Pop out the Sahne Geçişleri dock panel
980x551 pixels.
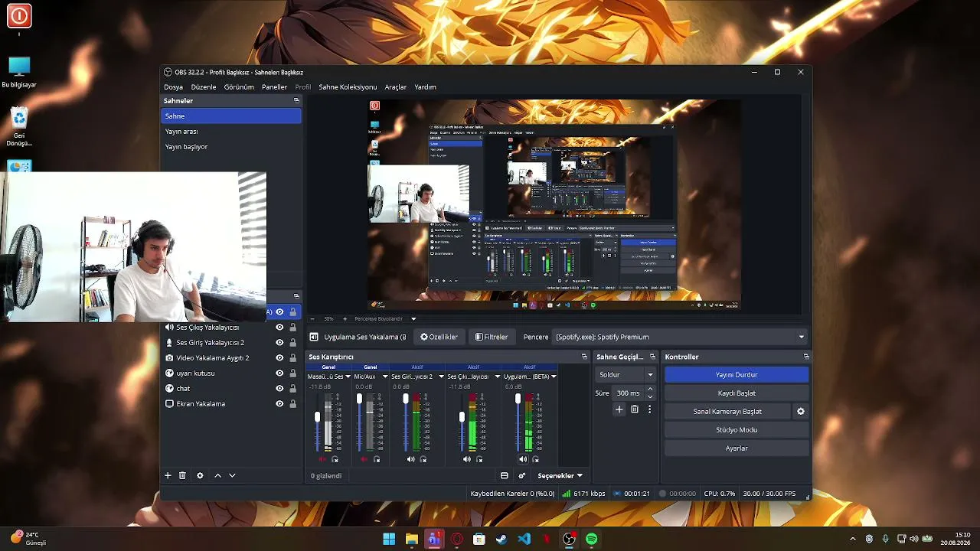click(x=653, y=357)
